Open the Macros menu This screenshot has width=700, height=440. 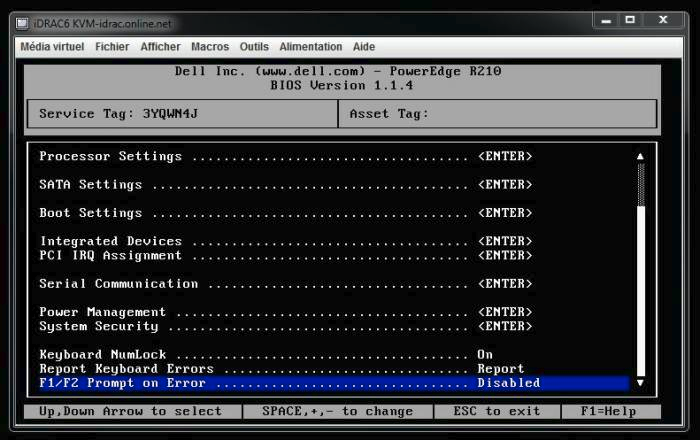pos(210,47)
